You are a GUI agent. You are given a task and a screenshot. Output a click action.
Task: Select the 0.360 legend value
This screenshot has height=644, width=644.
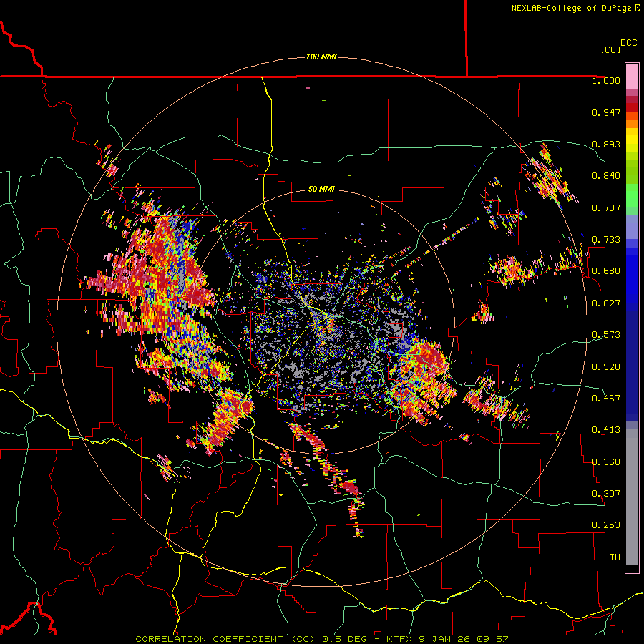click(606, 462)
